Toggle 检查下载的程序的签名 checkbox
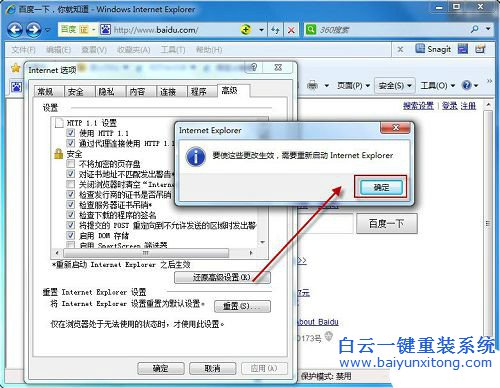500x388 pixels. tap(70, 215)
